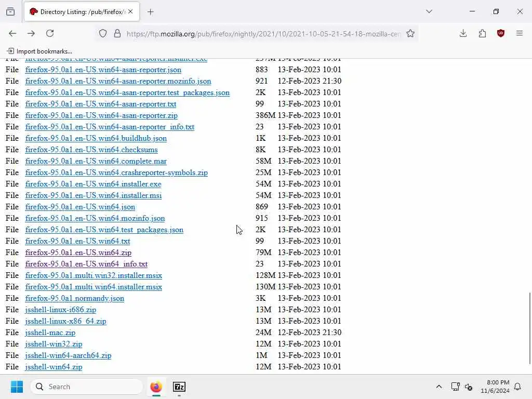View site security padlock info
Screen dimensions: 532x399
pyautogui.click(x=117, y=33)
